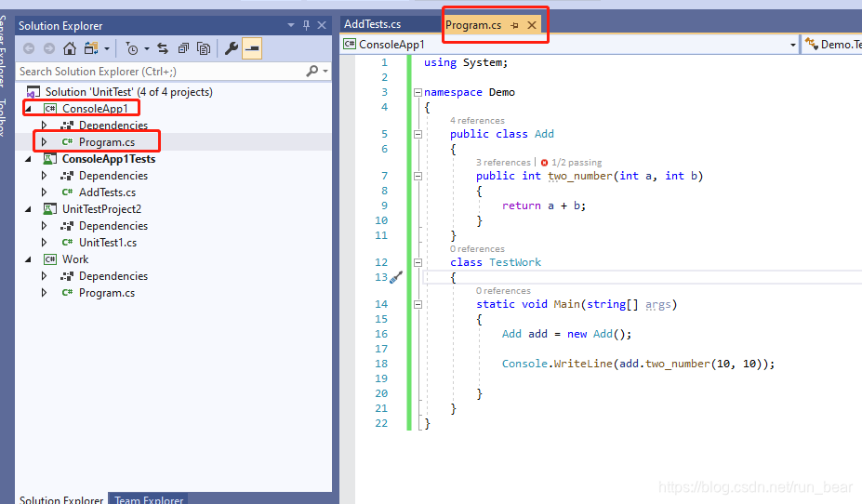Click the screwdriver quick actions icon at line 13
Viewport: 862px width, 504px height.
(396, 277)
